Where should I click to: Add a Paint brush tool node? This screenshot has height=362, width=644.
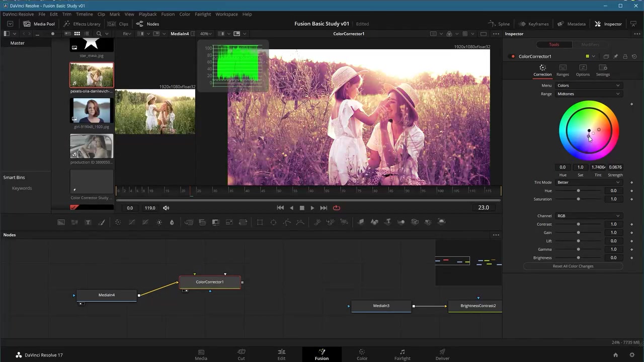click(x=102, y=222)
